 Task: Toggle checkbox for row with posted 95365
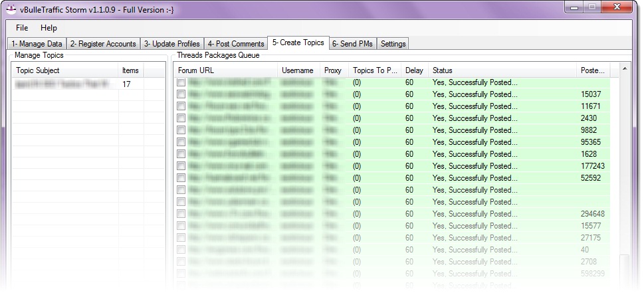click(181, 142)
